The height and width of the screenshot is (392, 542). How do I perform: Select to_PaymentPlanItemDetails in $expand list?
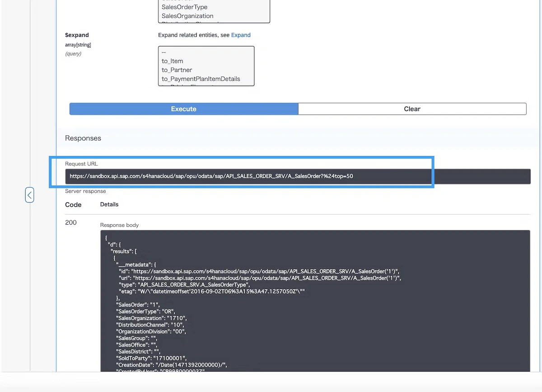[201, 79]
